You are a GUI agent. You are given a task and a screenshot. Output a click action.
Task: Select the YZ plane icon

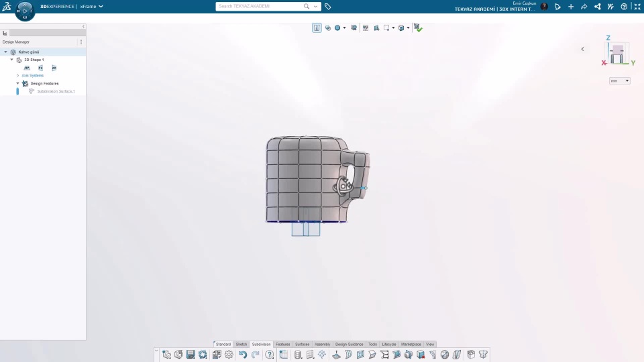tap(40, 68)
